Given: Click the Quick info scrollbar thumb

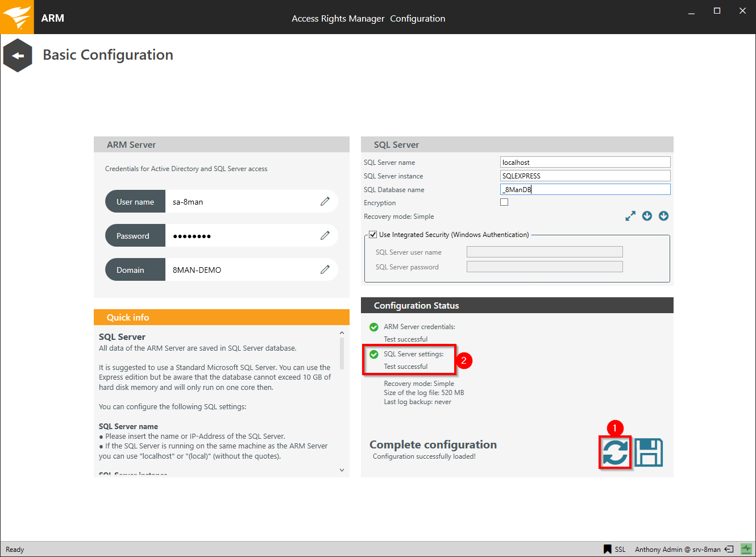Looking at the screenshot, I should [x=342, y=354].
